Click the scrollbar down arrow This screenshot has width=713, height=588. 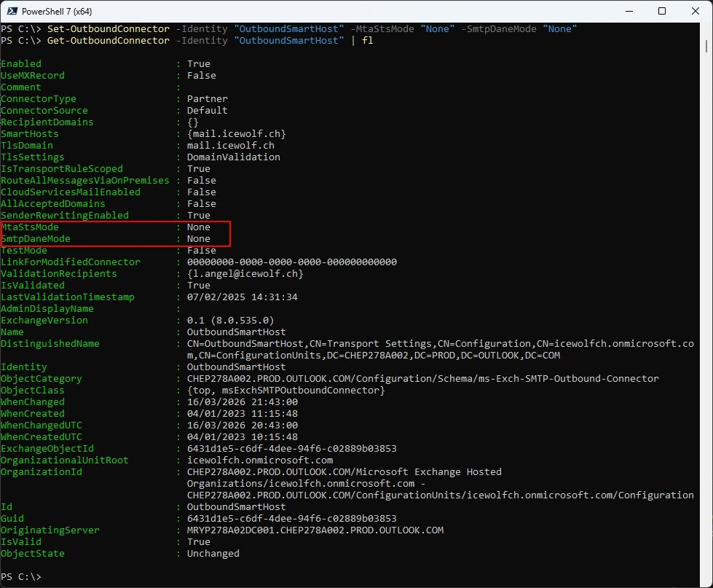pyautogui.click(x=706, y=581)
